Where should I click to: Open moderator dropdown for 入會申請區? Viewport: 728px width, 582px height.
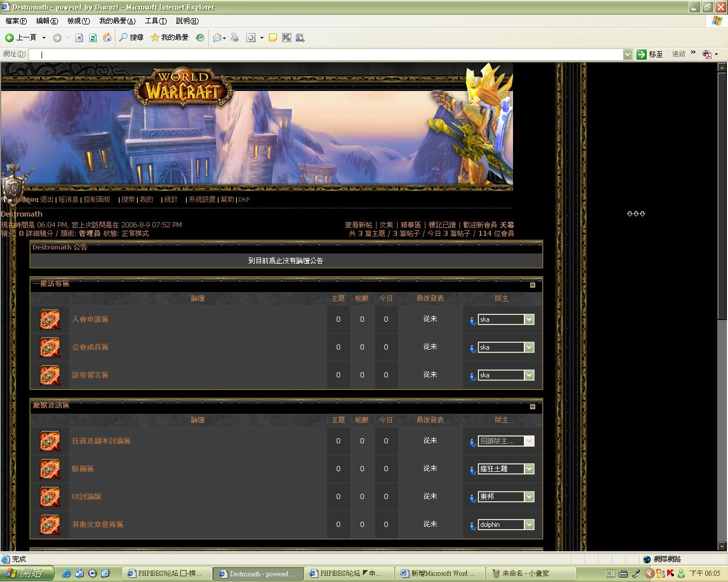[x=529, y=319]
